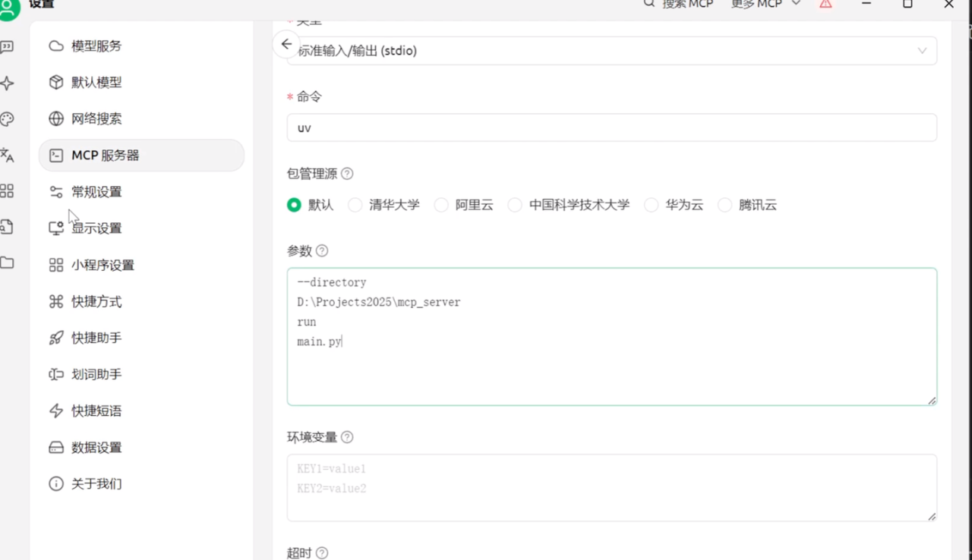Image resolution: width=972 pixels, height=560 pixels.
Task: Click the 搜索 MCP button
Action: (x=678, y=4)
